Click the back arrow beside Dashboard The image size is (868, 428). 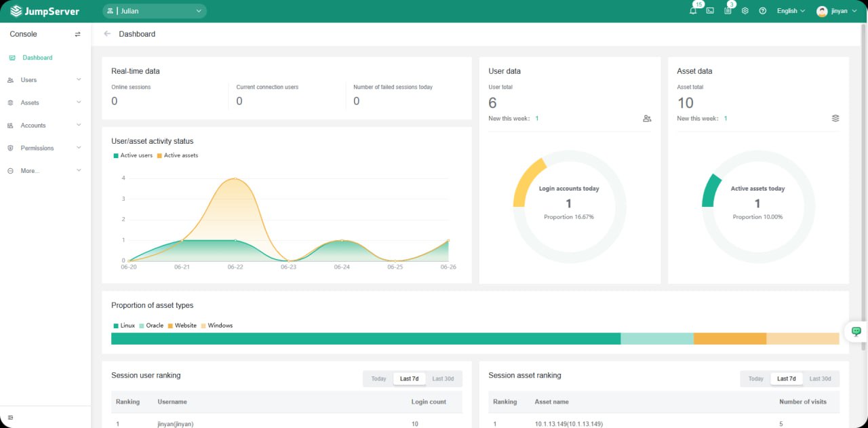point(107,34)
